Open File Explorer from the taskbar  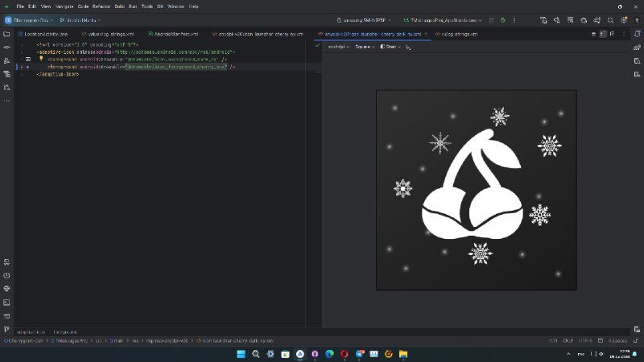[403, 354]
